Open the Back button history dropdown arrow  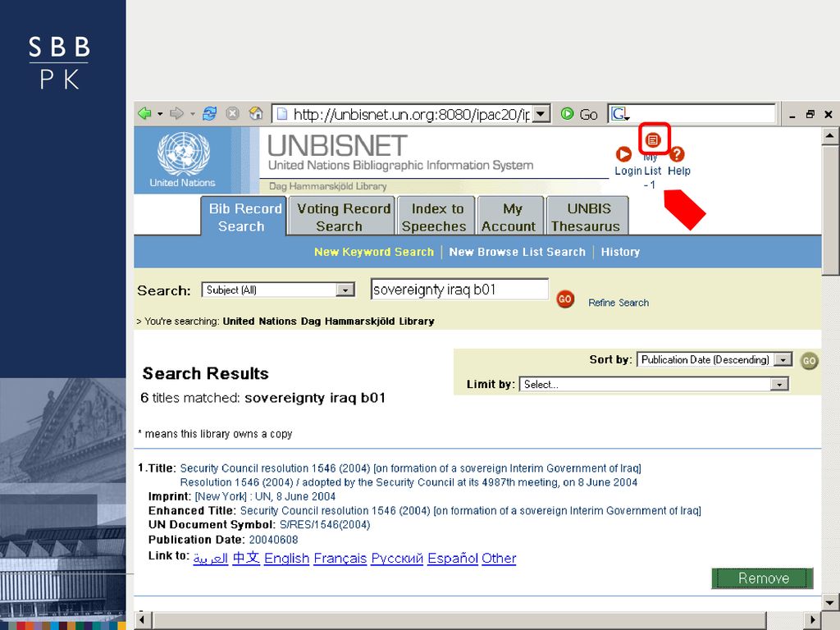click(x=160, y=114)
